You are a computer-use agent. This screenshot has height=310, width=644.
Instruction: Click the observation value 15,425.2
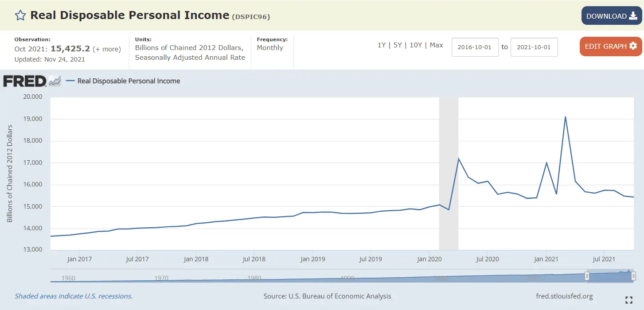tap(70, 49)
